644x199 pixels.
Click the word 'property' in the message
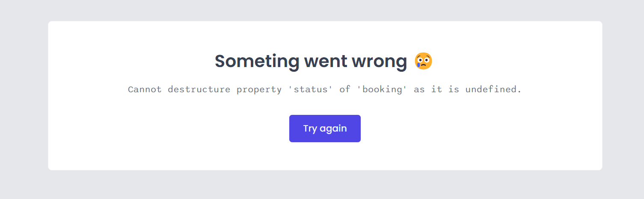point(259,90)
